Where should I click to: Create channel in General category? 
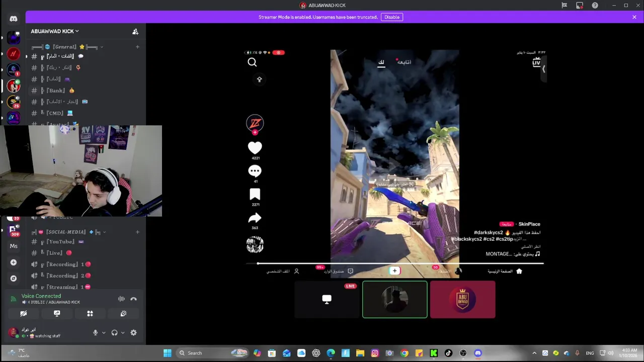137,47
